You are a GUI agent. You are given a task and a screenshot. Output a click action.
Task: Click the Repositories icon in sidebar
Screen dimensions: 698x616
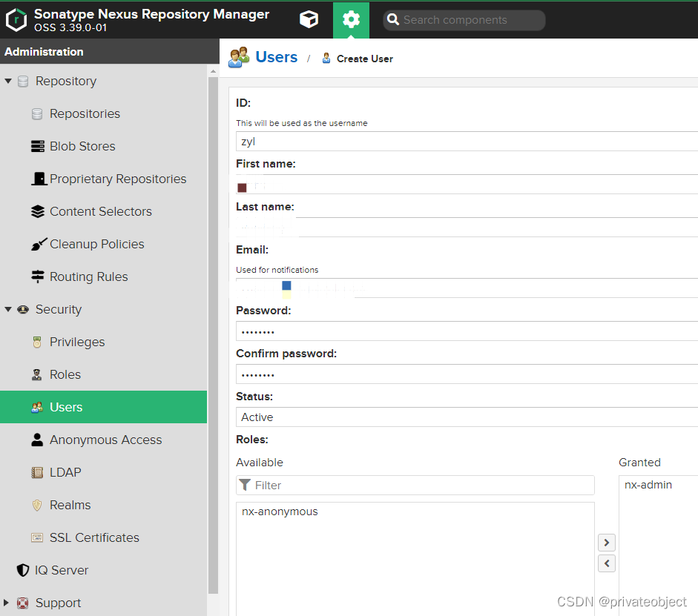(x=37, y=114)
